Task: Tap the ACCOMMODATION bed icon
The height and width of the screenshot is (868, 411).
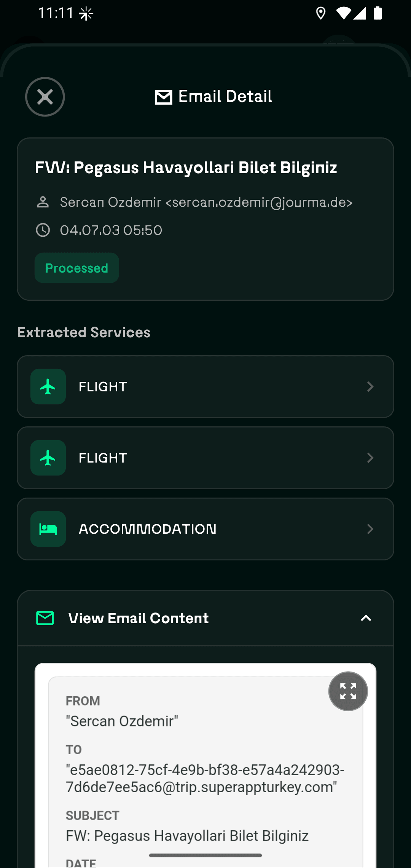Action: [48, 529]
